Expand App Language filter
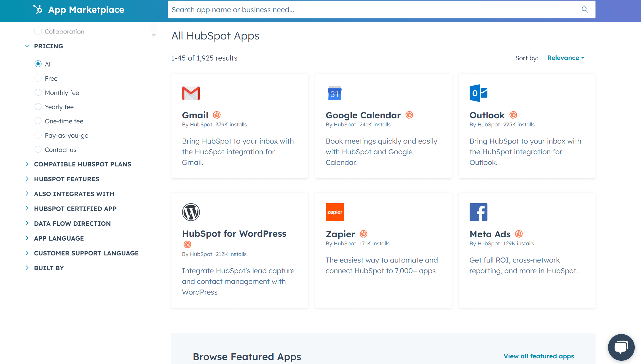 tap(54, 238)
